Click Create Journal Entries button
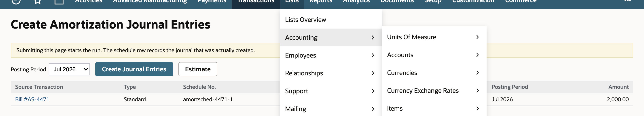This screenshot has height=116, width=644. point(134,69)
